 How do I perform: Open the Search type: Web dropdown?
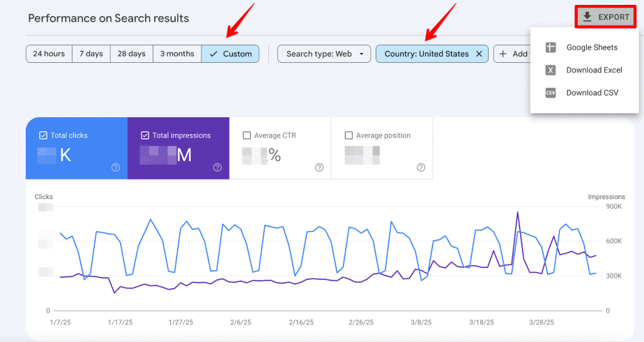324,54
